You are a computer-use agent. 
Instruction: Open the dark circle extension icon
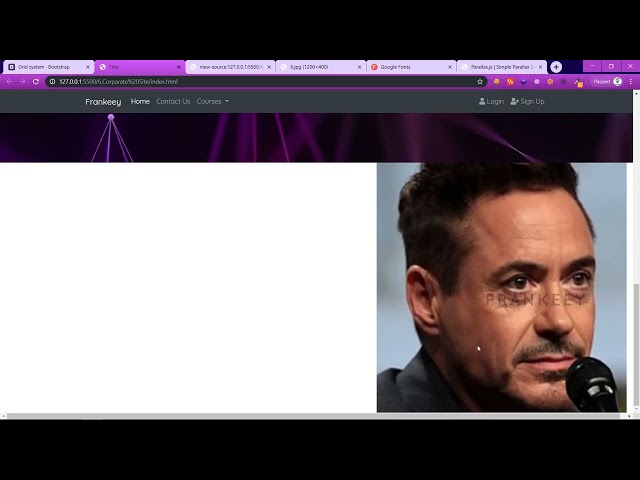tap(564, 82)
